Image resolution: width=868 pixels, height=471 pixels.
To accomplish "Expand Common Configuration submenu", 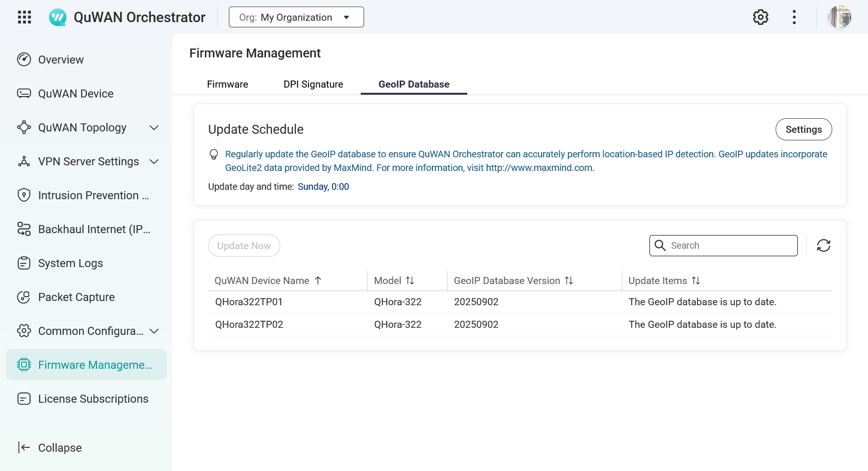I will [154, 331].
